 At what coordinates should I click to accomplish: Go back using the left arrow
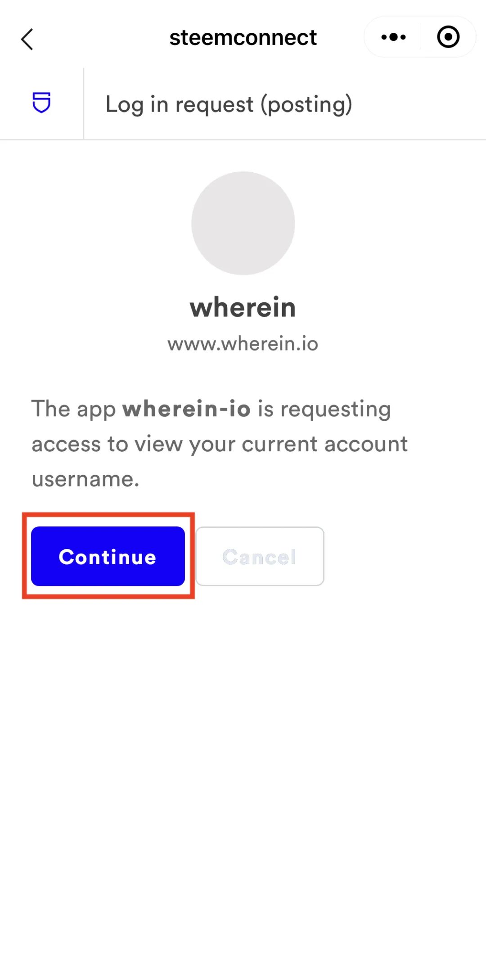tap(27, 39)
